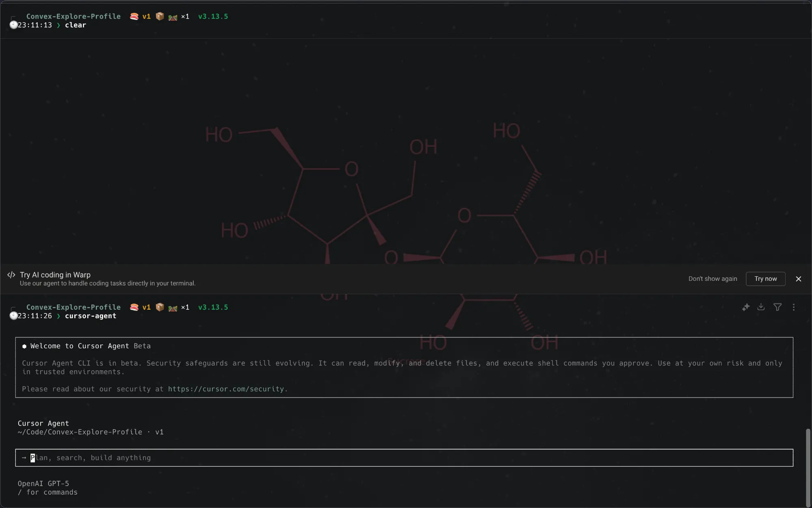This screenshot has height=508, width=812.
Task: Click the '~/Code/Convex-Explore-Profile · v1' path
Action: [91, 432]
